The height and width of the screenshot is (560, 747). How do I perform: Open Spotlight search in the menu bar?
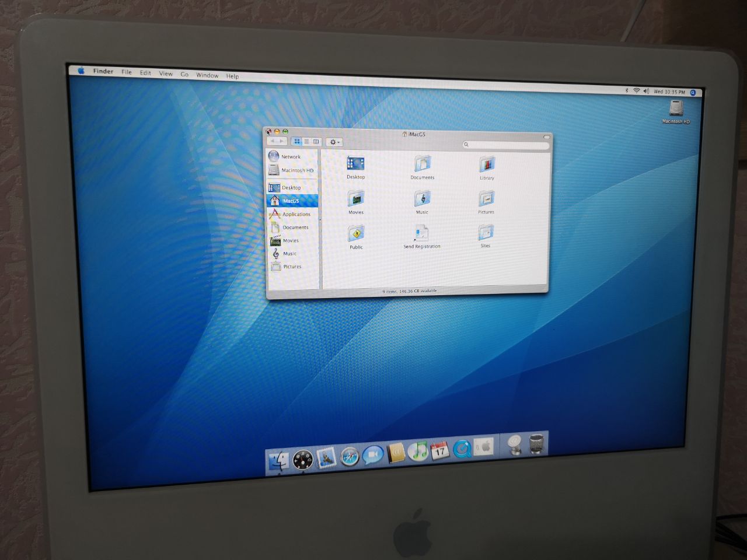point(693,92)
